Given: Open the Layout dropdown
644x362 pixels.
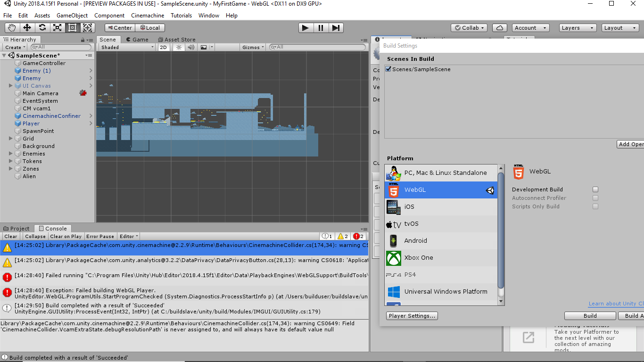Looking at the screenshot, I should pyautogui.click(x=620, y=28).
